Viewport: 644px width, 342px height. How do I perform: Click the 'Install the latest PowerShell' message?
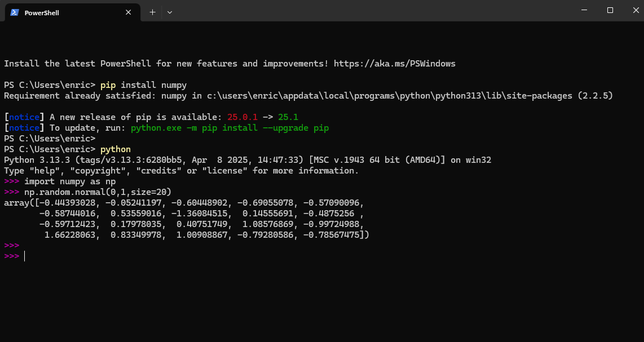point(230,64)
